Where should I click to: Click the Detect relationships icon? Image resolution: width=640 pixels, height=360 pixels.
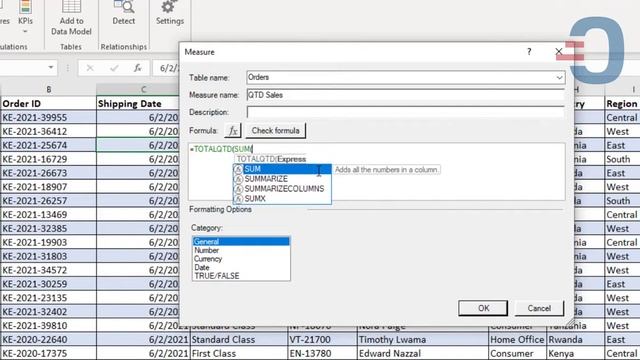(x=124, y=7)
